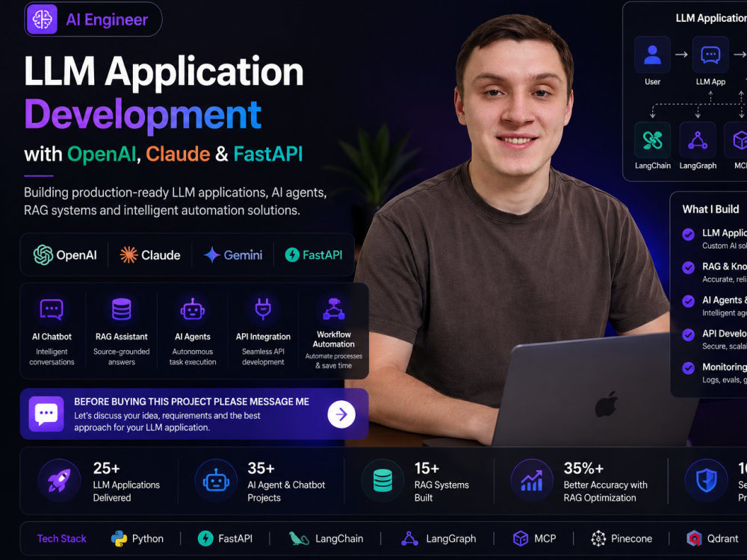Click checkmark beside API Develo item
Viewport: 747px width, 560px height.
(688, 335)
